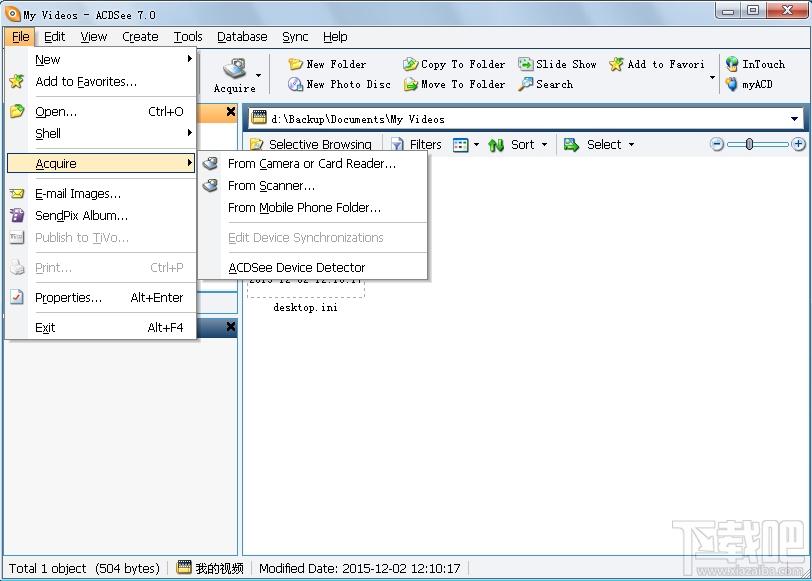This screenshot has width=812, height=581.
Task: Click Modified Date status bar text
Action: (359, 568)
